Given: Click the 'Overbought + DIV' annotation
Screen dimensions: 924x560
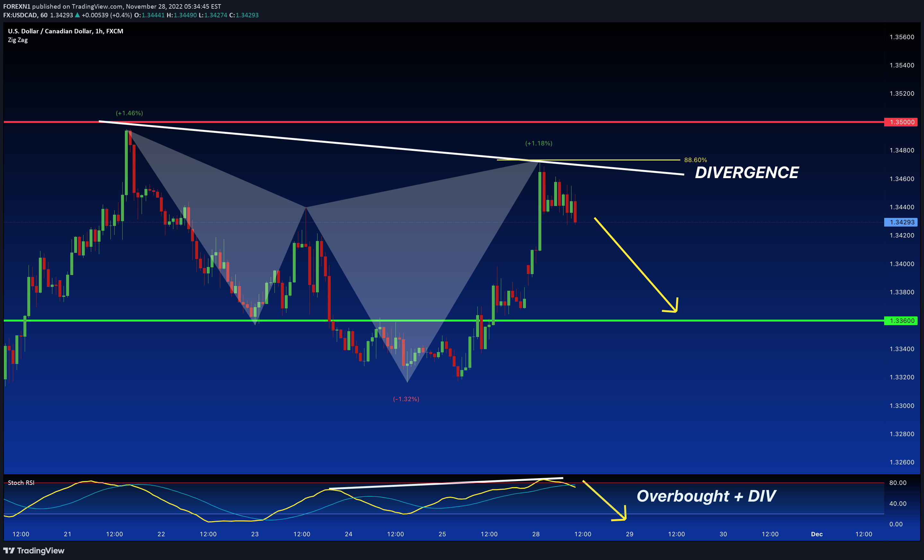Looking at the screenshot, I should coord(706,496).
